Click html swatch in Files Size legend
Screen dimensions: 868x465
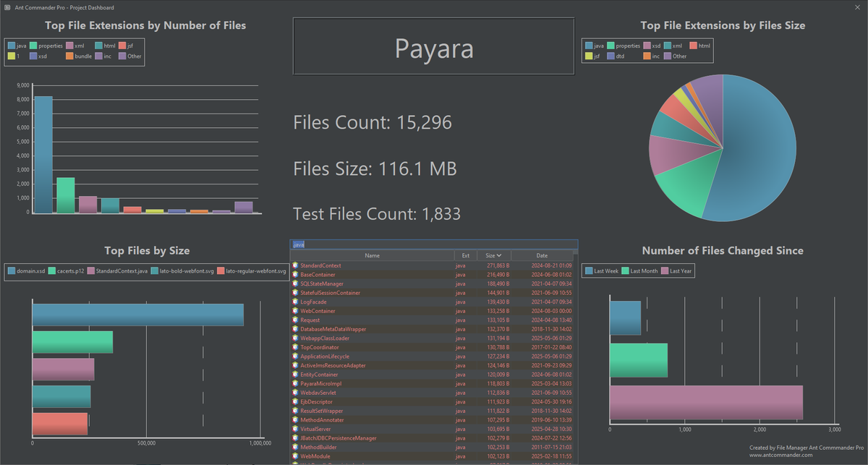(x=693, y=46)
